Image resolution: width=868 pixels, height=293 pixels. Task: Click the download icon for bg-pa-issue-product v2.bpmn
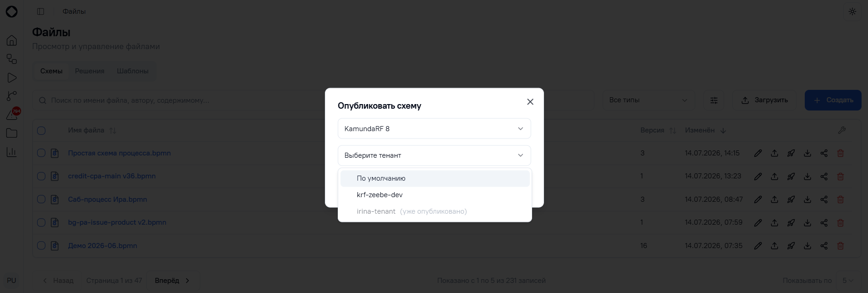tap(808, 222)
